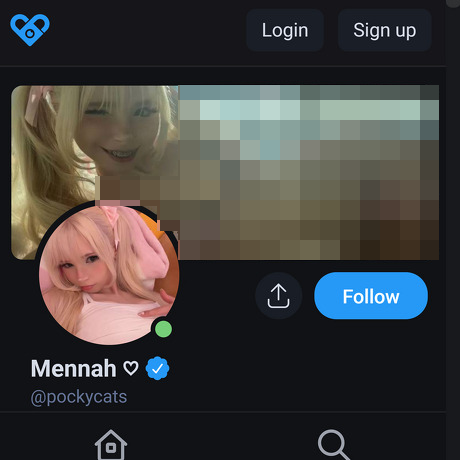Click the pink hair bow in cover photo
Image resolution: width=460 pixels, height=460 pixels.
[x=38, y=106]
